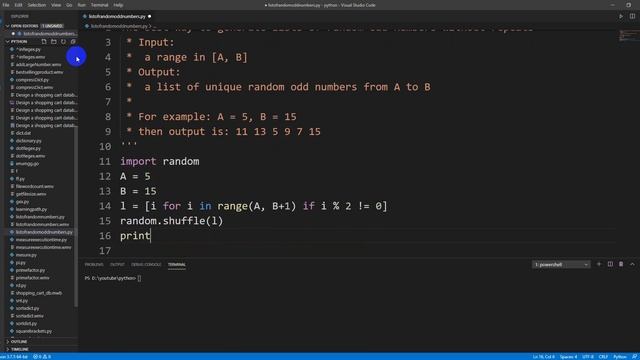Open the Run menu
This screenshot has height=360, width=640.
tap(82, 5)
